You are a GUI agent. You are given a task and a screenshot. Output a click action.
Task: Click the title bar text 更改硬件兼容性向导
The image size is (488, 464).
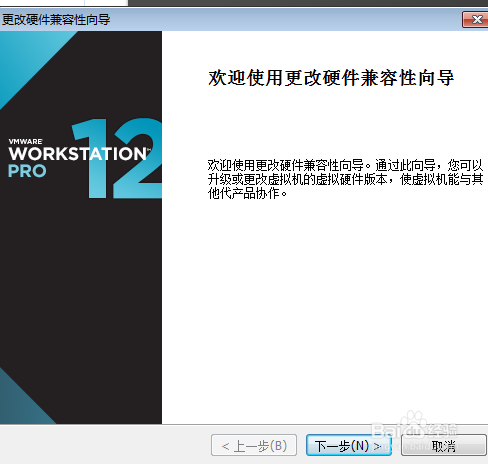56,20
